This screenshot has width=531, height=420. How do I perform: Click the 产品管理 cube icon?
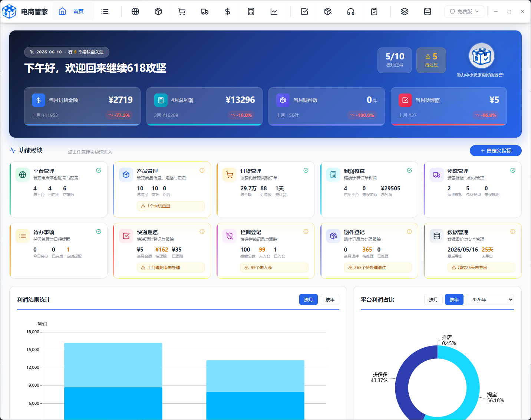(126, 175)
